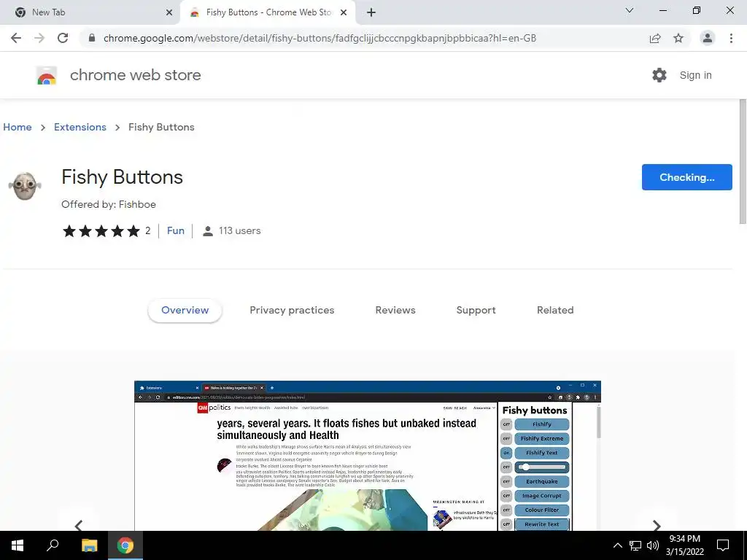Viewport: 747px width, 560px height.
Task: Open the Reviews tab
Action: [x=395, y=310]
